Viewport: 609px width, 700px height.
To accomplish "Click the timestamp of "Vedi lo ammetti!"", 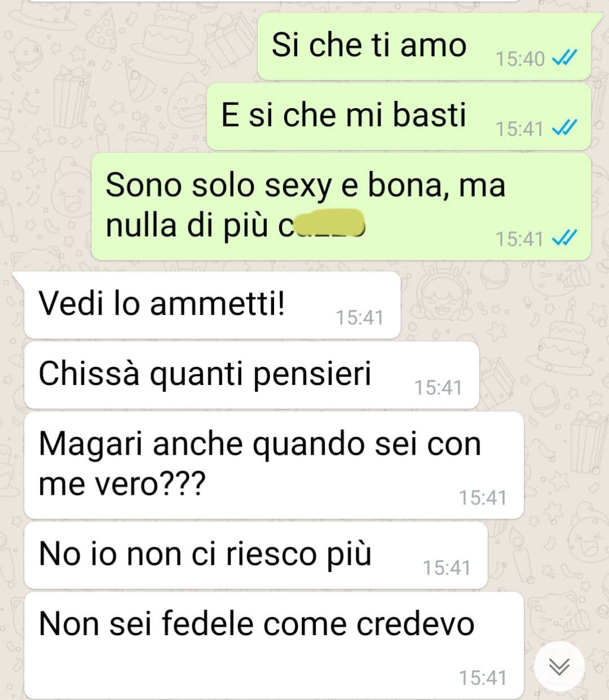I will (360, 317).
